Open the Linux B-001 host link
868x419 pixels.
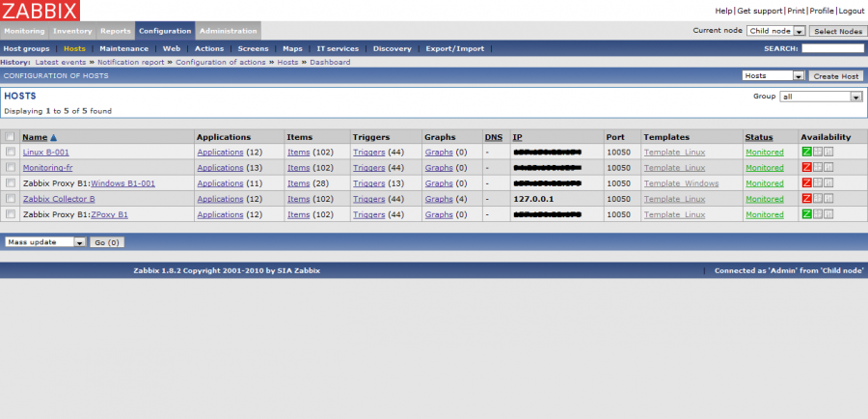coord(46,152)
